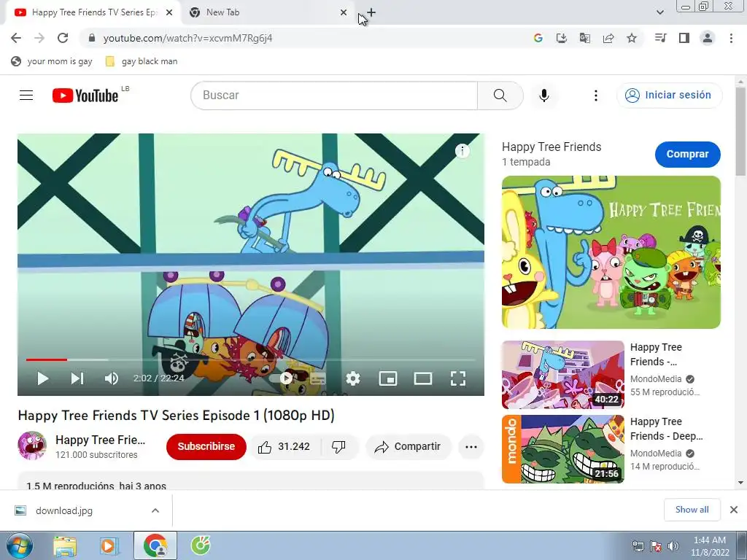Open the 40:22 recommended video thumbnail
The height and width of the screenshot is (560, 747).
(x=563, y=375)
